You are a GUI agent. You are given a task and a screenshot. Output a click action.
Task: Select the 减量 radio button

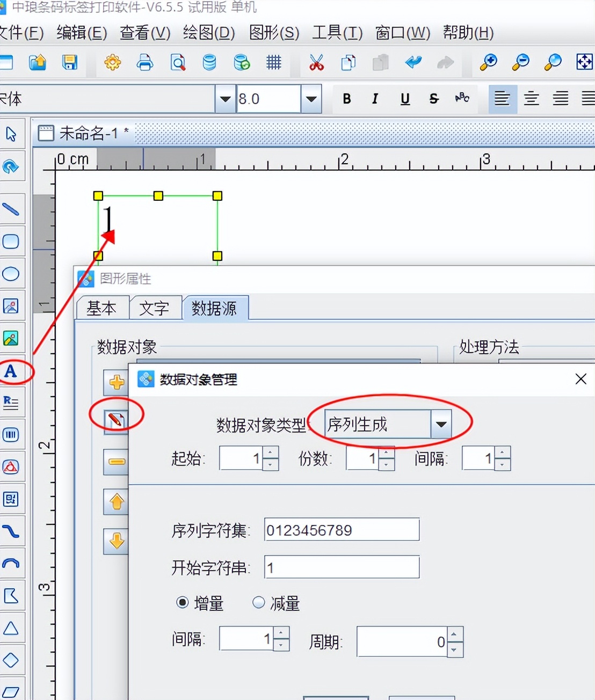[x=258, y=602]
